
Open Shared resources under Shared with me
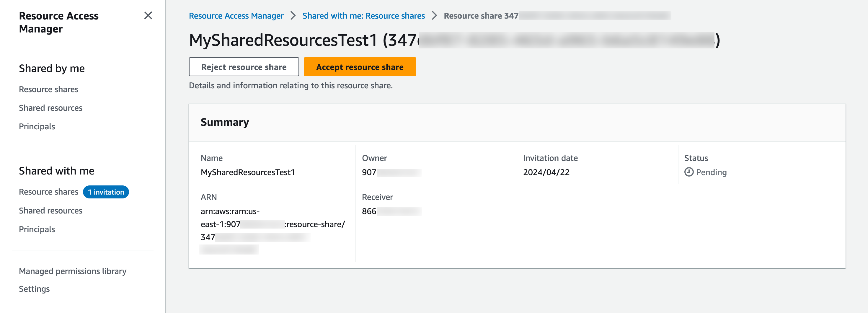[50, 211]
